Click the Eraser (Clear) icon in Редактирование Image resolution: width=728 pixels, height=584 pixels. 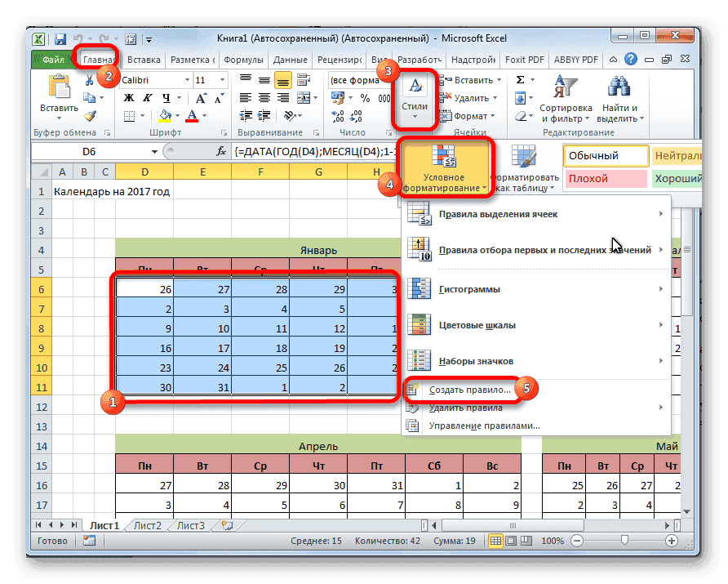click(x=522, y=116)
